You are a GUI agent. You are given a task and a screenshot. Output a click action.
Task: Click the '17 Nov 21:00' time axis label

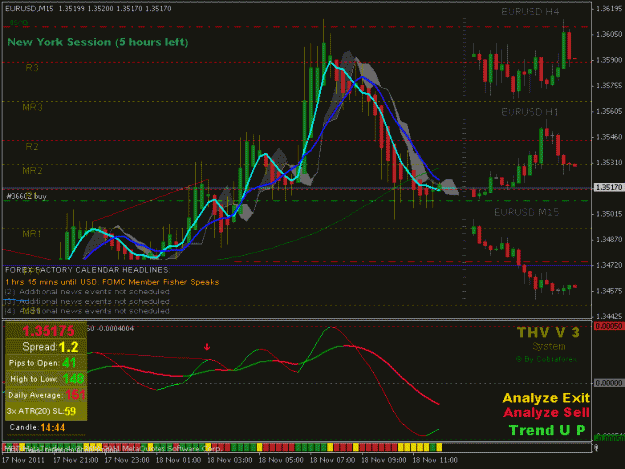click(x=76, y=460)
